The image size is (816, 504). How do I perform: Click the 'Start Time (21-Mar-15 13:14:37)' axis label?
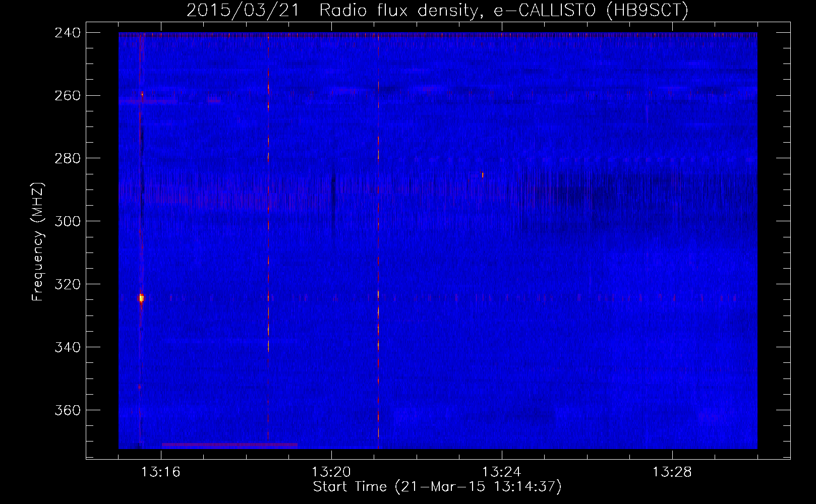437,487
